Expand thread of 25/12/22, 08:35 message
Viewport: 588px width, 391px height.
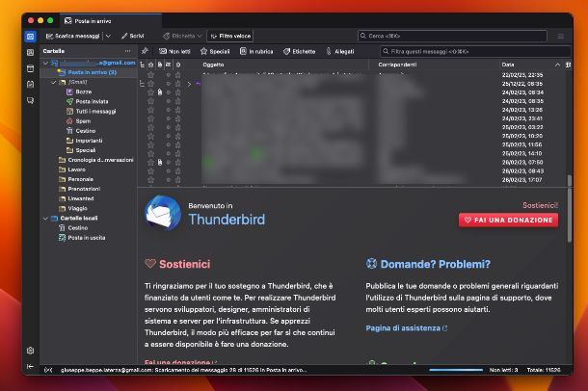(189, 84)
